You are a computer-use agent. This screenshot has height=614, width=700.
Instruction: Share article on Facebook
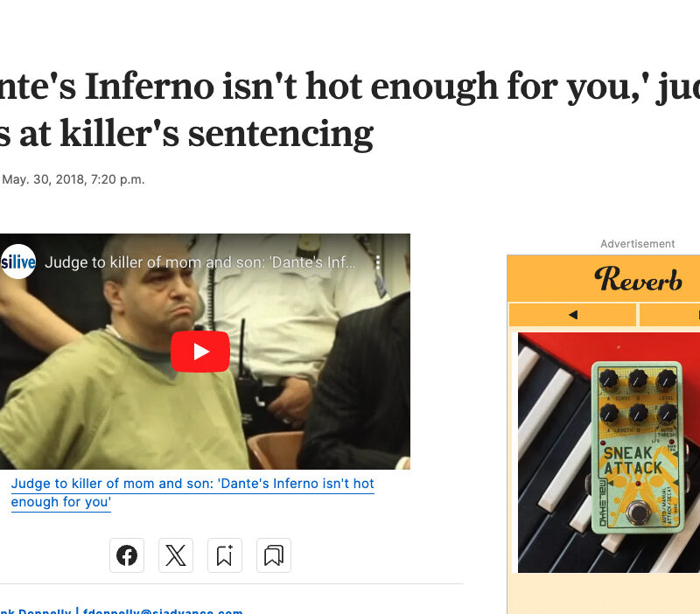point(127,555)
